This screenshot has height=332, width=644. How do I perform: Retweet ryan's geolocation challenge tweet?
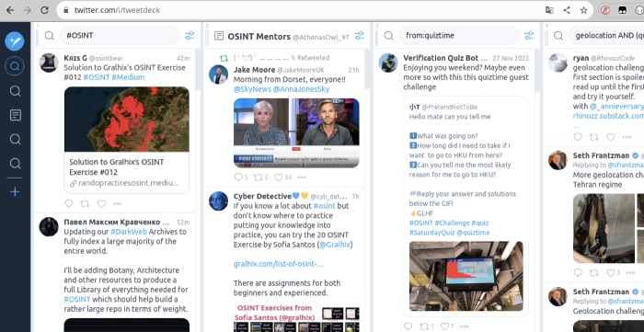594,137
